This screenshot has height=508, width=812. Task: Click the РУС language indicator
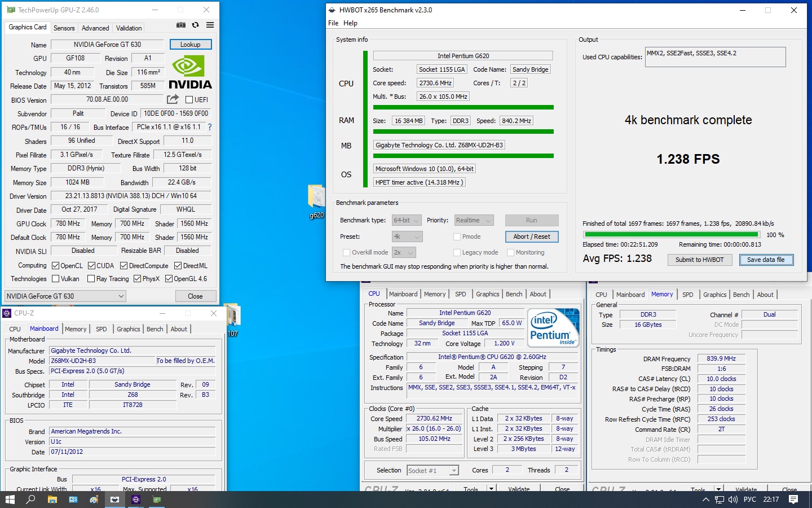[x=750, y=500]
